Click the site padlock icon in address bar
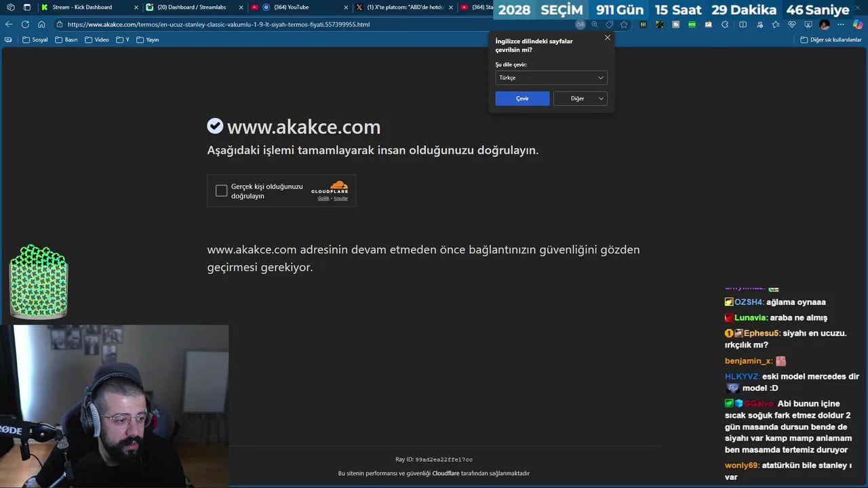 coord(60,24)
